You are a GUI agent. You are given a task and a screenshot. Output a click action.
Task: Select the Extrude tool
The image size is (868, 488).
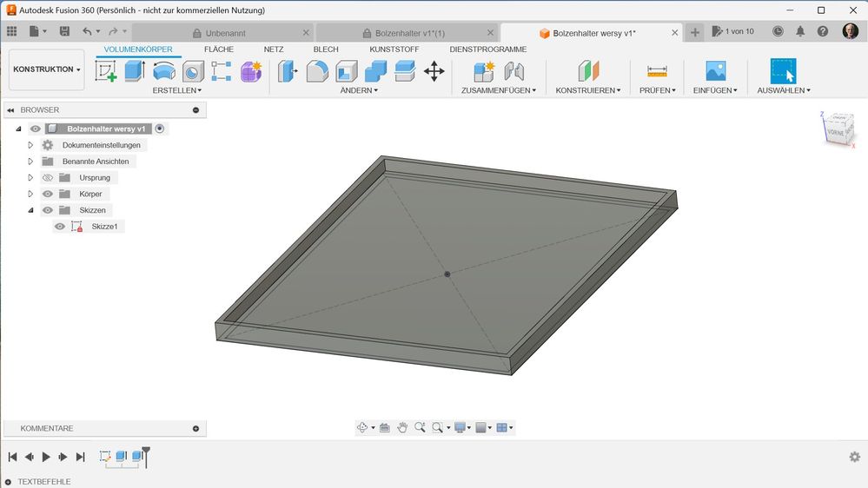point(135,71)
